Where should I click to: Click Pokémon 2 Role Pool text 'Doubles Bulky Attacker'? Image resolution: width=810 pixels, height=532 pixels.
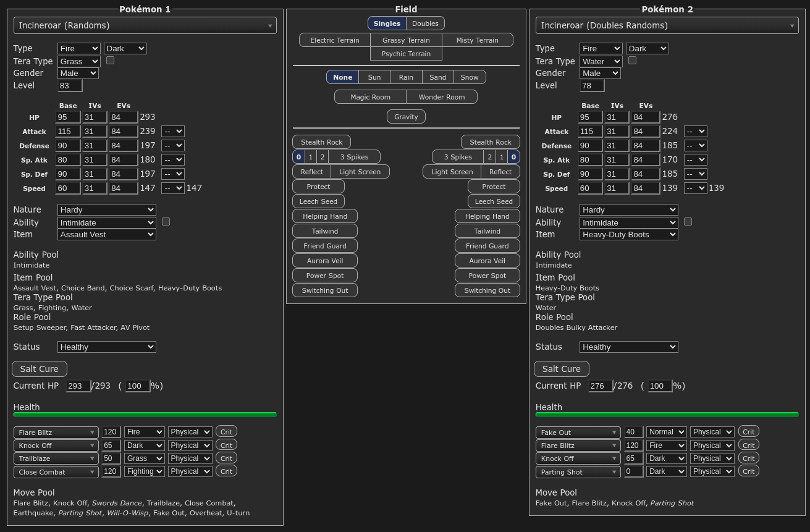pyautogui.click(x=576, y=327)
